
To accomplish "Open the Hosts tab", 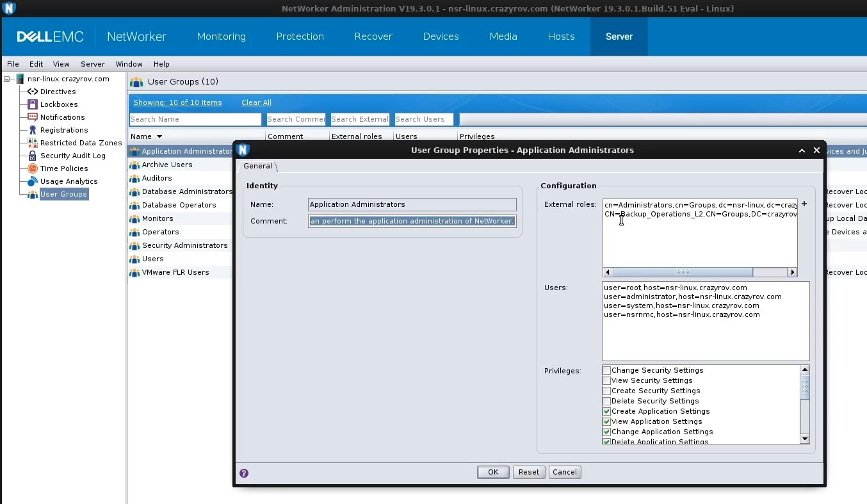I will coord(561,37).
